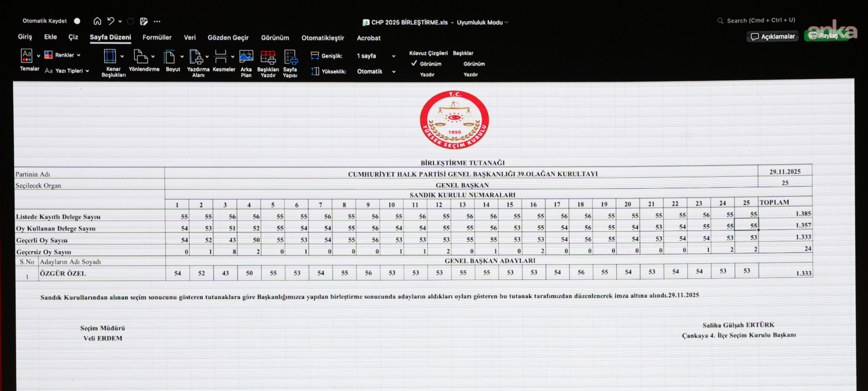Open the Gözden Geçir tab
Viewport: 868px width, 391px height.
[x=228, y=38]
